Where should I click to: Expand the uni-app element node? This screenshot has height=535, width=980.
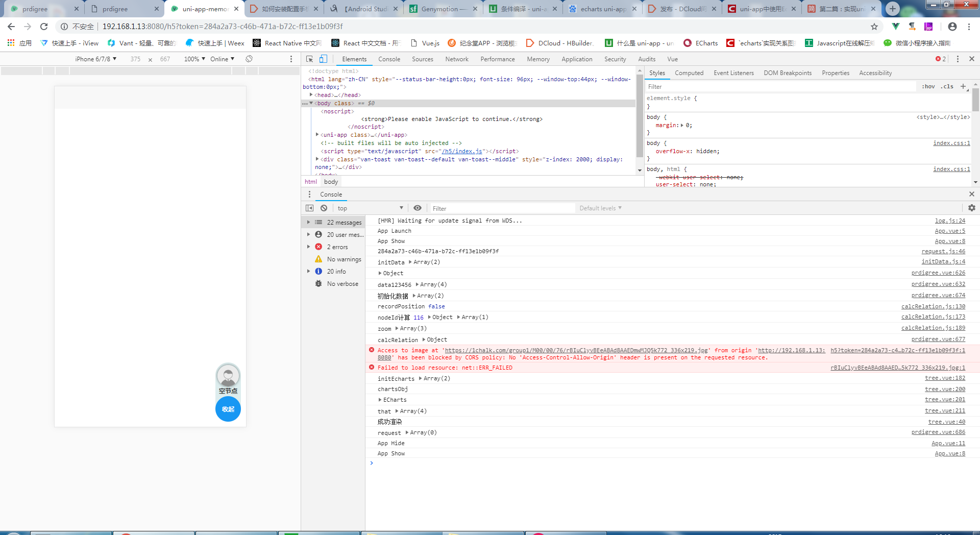(317, 135)
